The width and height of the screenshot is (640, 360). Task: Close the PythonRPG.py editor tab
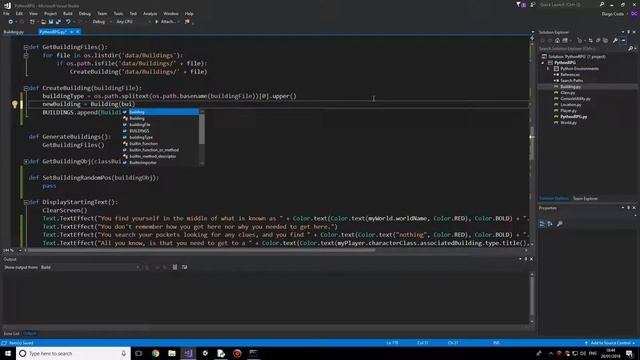pyautogui.click(x=78, y=32)
